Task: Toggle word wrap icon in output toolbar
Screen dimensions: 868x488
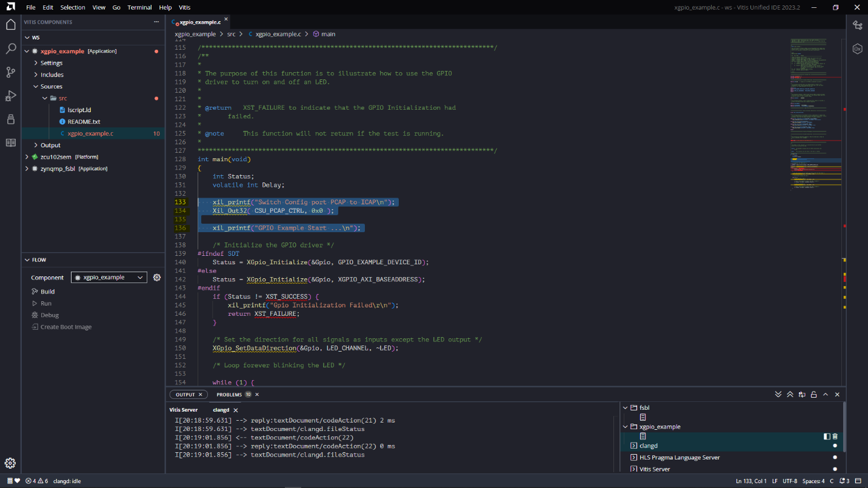Action: coord(802,395)
